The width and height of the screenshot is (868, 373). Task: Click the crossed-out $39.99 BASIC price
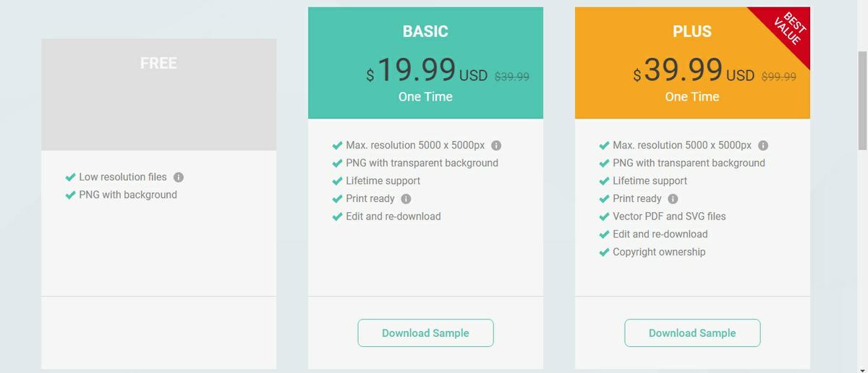click(x=512, y=76)
